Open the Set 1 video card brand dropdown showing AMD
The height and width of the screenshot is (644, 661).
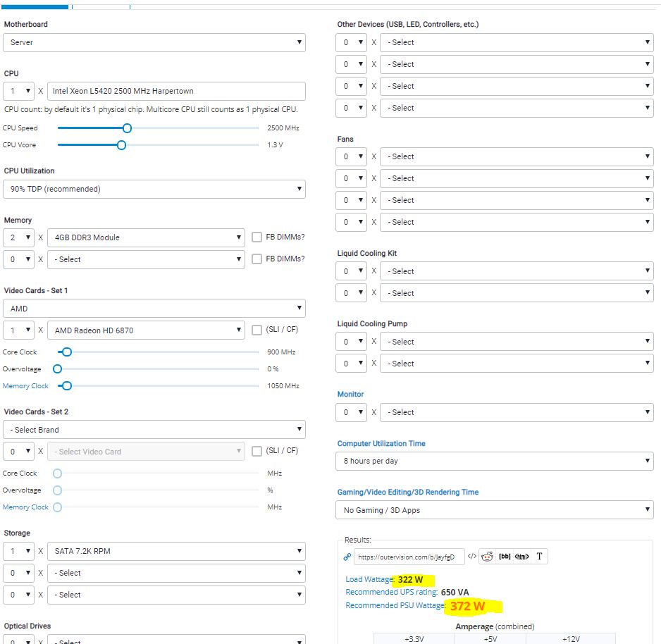(x=154, y=309)
